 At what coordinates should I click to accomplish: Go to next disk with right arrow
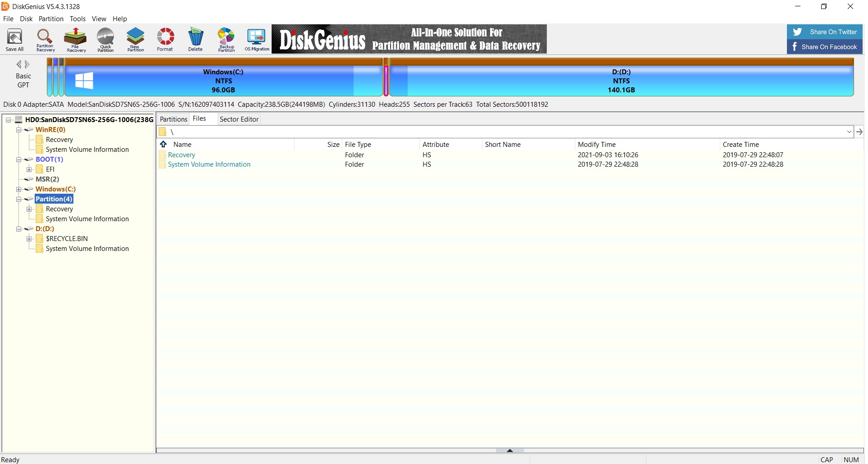click(x=27, y=64)
